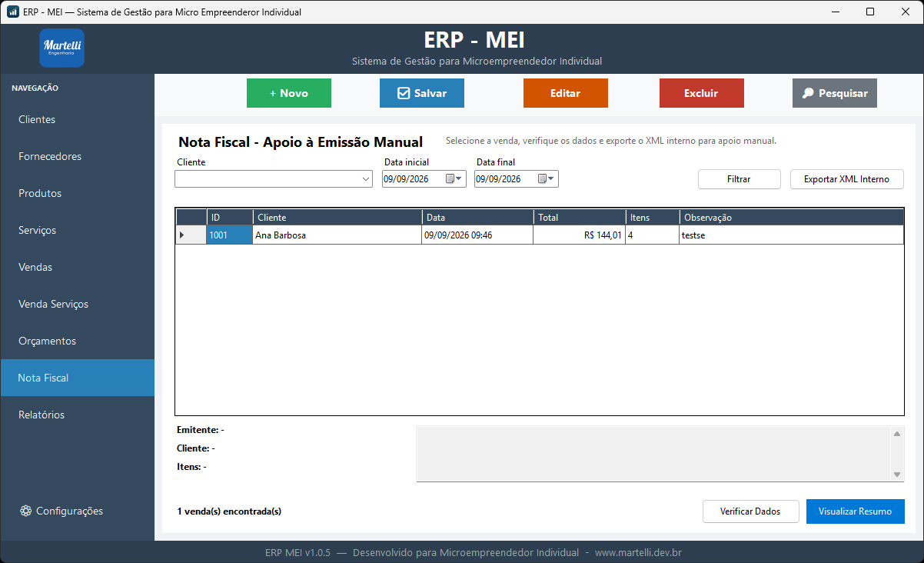The image size is (924, 563).
Task: Click the Martelli Engenharia logo
Action: (61, 48)
